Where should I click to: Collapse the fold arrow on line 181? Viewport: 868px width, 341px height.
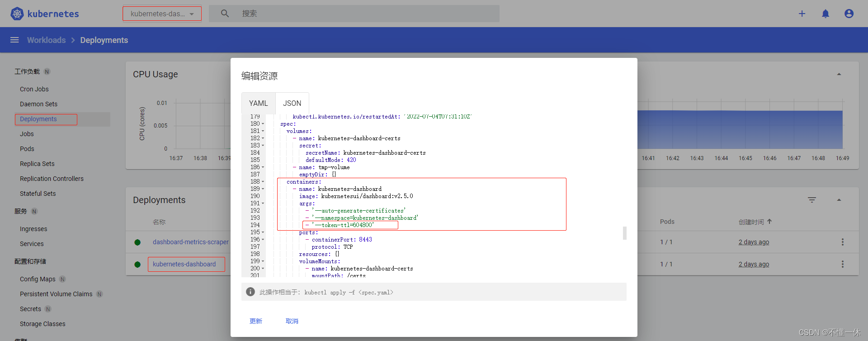pos(263,131)
